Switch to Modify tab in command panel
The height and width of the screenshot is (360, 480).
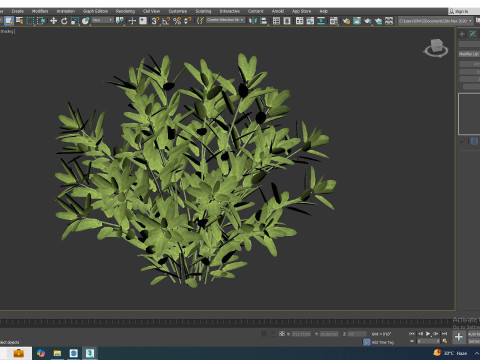473,34
